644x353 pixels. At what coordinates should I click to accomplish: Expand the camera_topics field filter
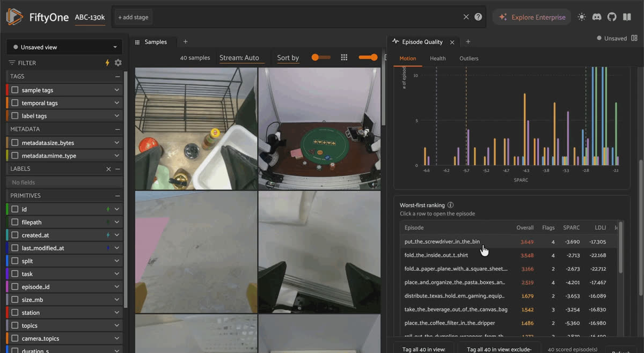(116, 338)
